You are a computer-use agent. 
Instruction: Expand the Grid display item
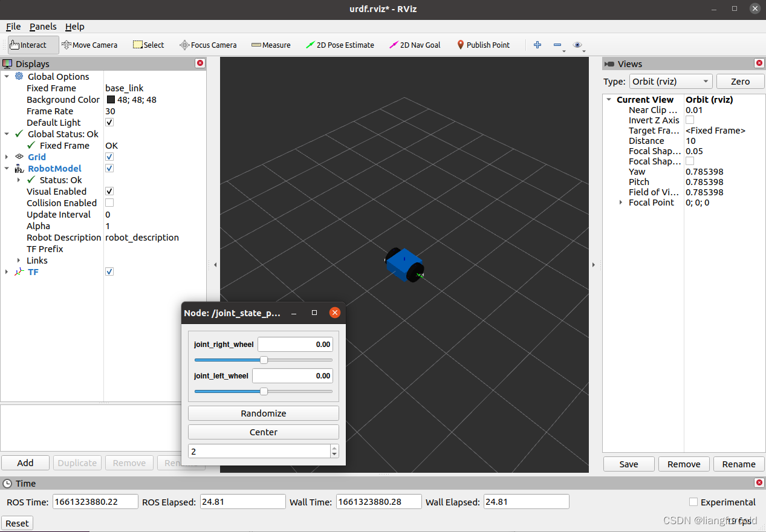7,157
